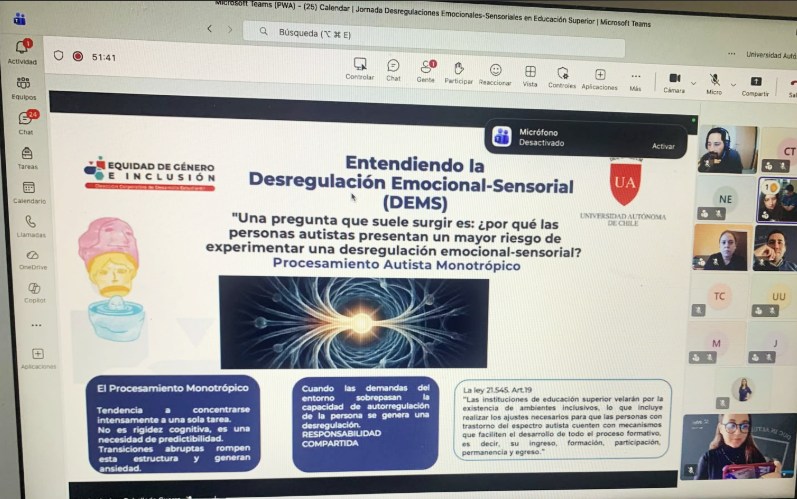
Task: Open the Gente participants panel
Action: (426, 72)
